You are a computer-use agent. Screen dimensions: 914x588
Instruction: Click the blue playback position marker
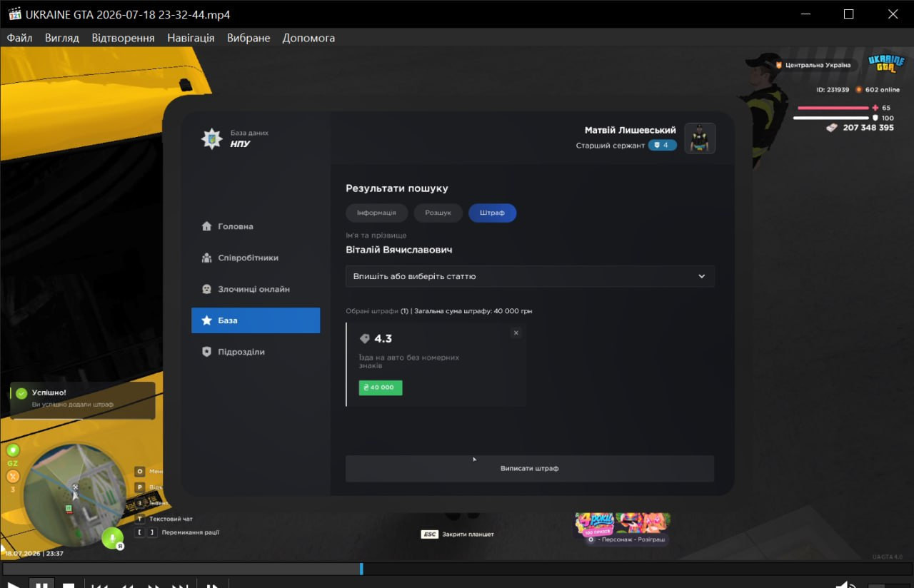[x=361, y=569]
